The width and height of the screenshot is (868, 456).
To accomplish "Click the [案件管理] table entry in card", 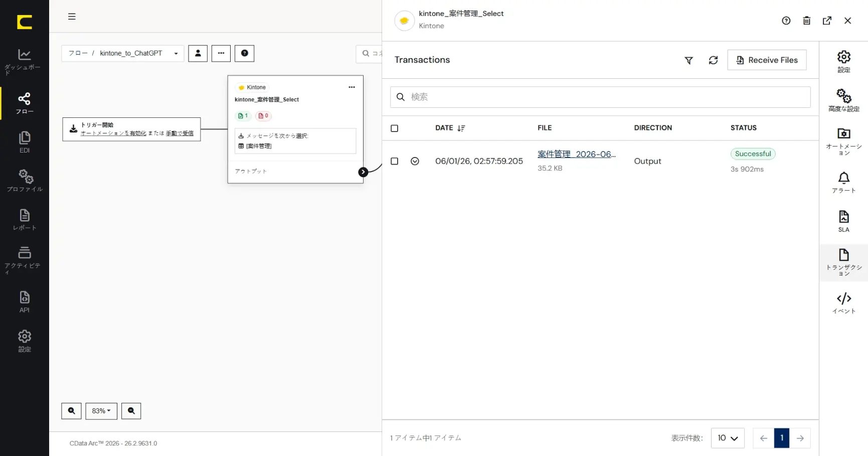I will tap(259, 146).
